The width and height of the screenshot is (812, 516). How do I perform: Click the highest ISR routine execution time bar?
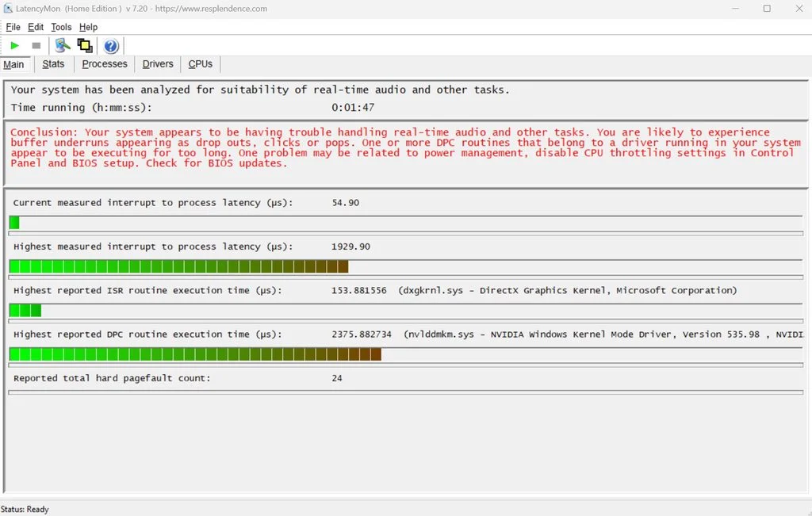click(x=405, y=311)
